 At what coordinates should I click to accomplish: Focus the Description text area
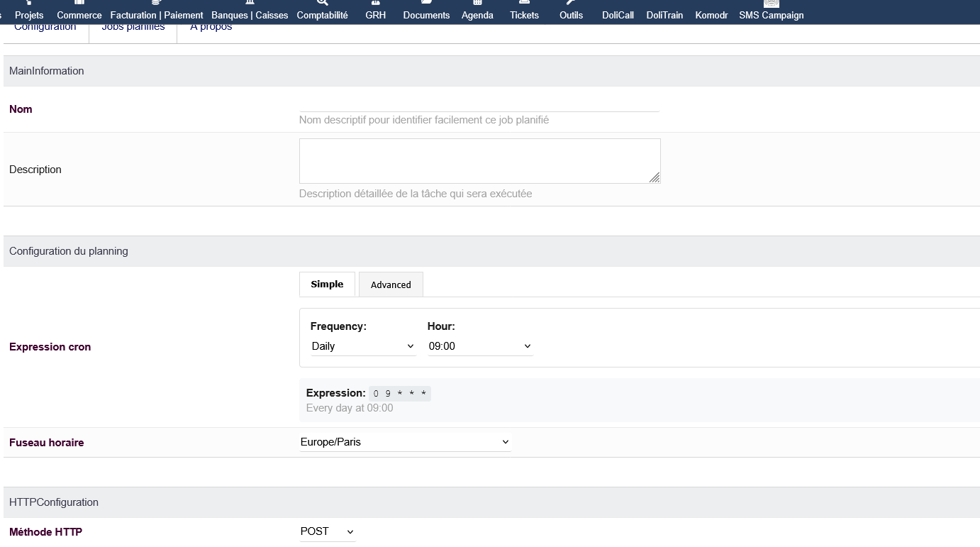point(479,161)
